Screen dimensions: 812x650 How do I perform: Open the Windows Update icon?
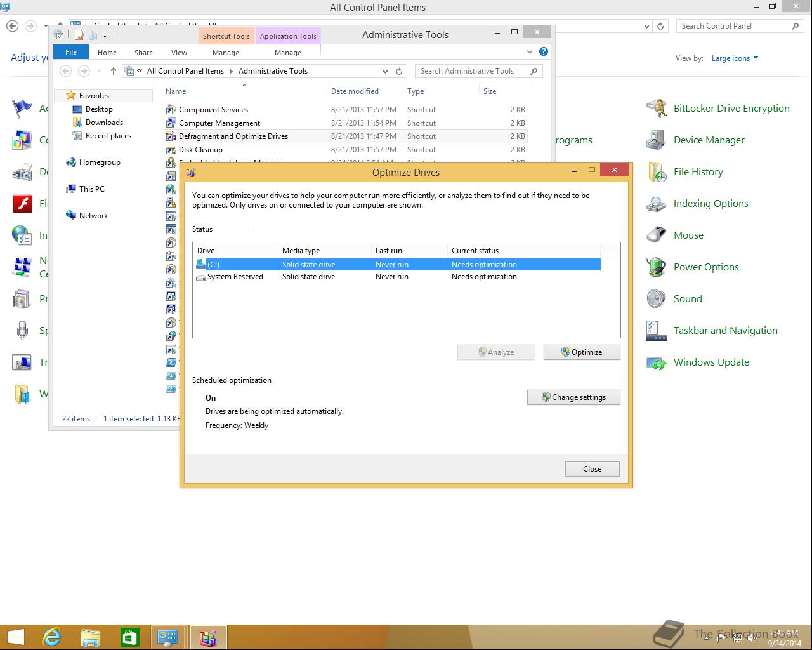pos(657,362)
